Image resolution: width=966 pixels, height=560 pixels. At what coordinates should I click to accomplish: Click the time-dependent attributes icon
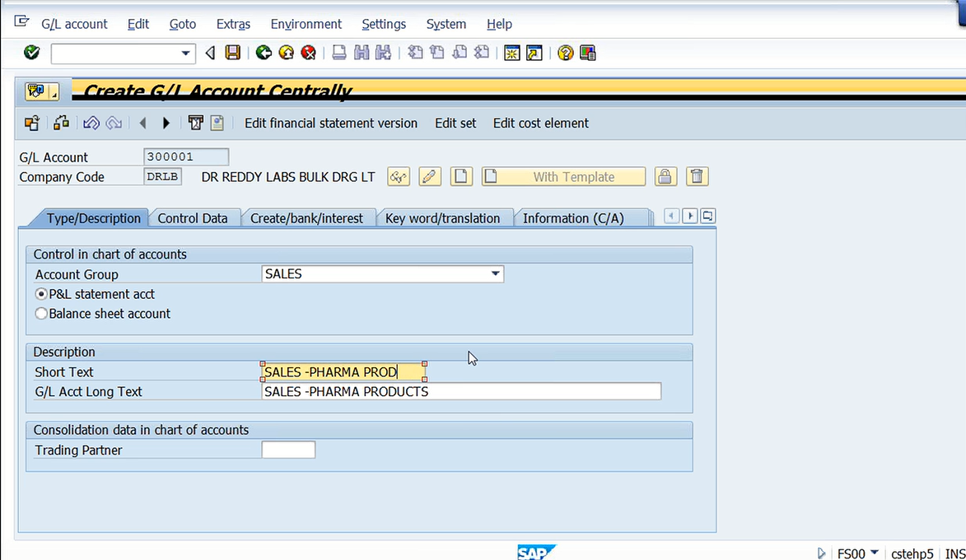pos(195,124)
